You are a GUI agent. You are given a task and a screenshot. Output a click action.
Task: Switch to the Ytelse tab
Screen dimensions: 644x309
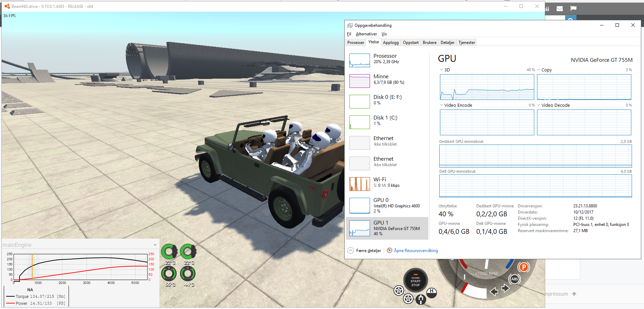pos(373,42)
